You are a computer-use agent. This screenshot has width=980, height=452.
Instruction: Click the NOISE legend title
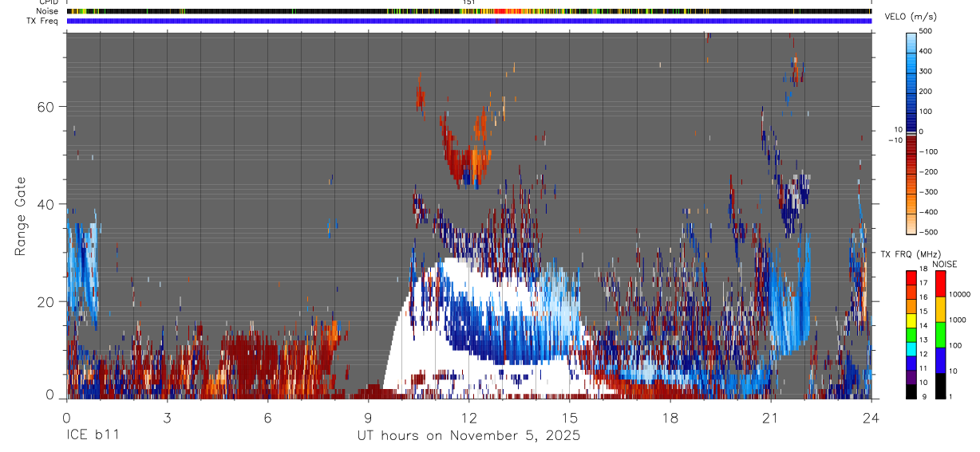click(x=944, y=264)
